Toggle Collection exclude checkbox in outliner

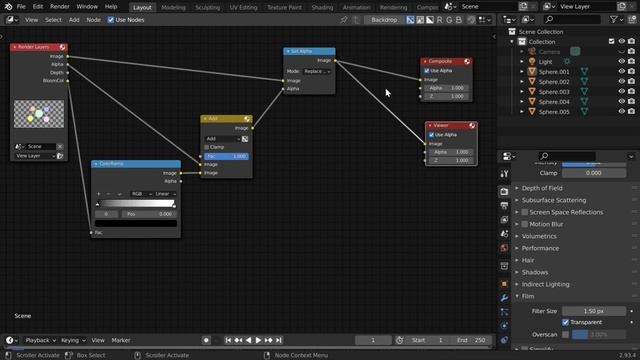coord(611,41)
